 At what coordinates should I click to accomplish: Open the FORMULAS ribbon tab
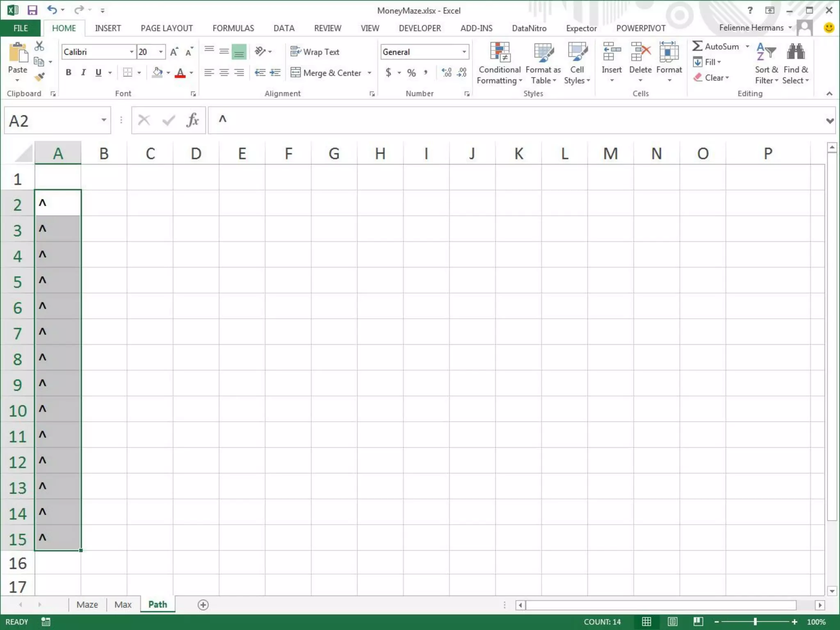point(233,28)
